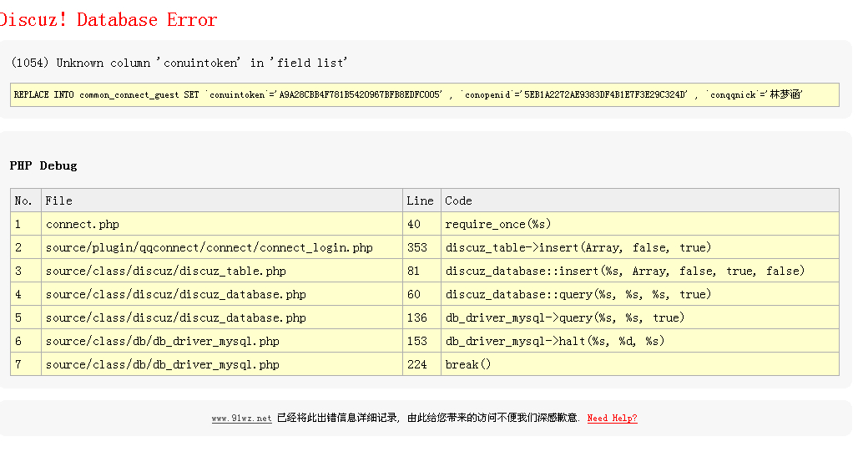Screen dimensions: 868x457
Task: Click row number 1 cell
Action: coord(26,224)
